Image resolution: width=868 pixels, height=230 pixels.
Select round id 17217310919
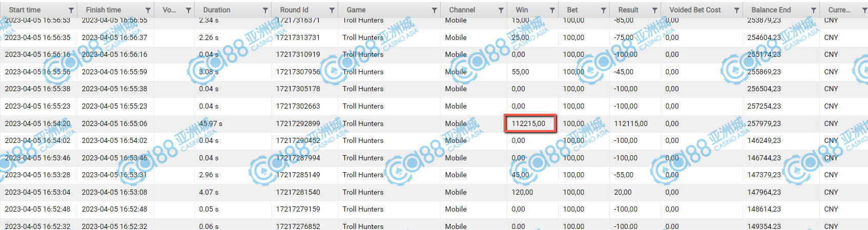298,54
